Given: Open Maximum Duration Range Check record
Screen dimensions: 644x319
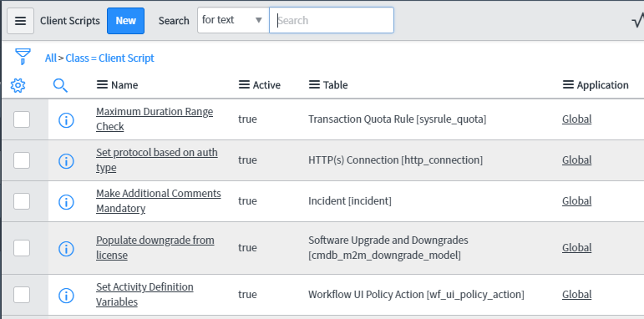Looking at the screenshot, I should click(155, 119).
